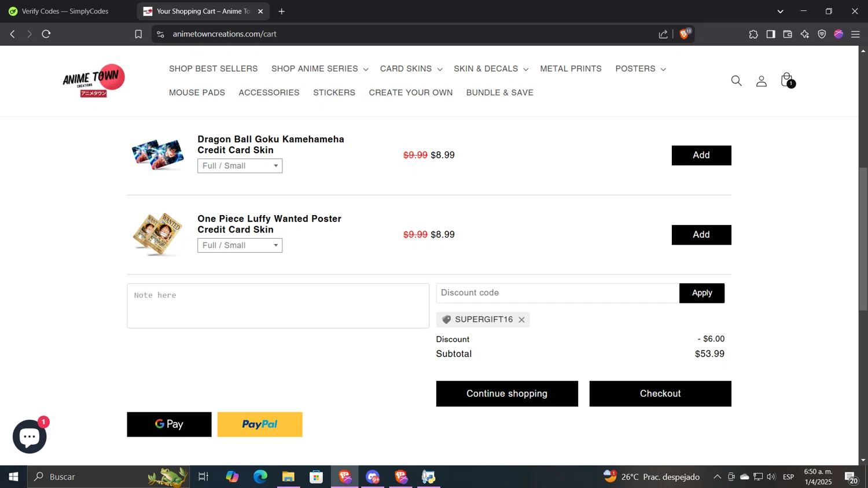This screenshot has height=488, width=868.
Task: Open the tab search dropdown arrow
Action: pos(780,11)
